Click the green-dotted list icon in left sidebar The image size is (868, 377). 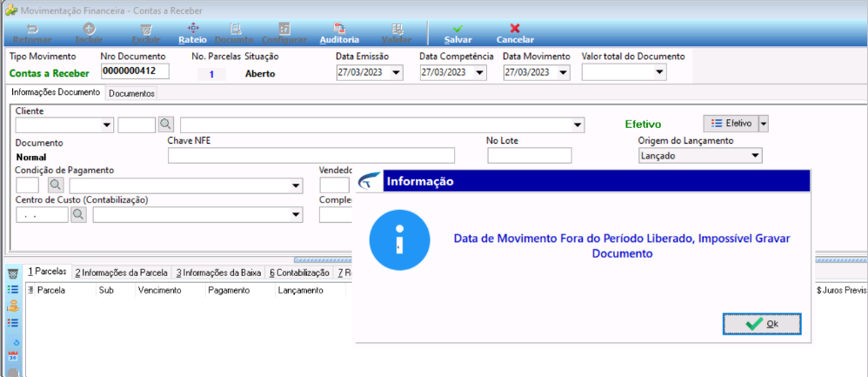[x=13, y=289]
